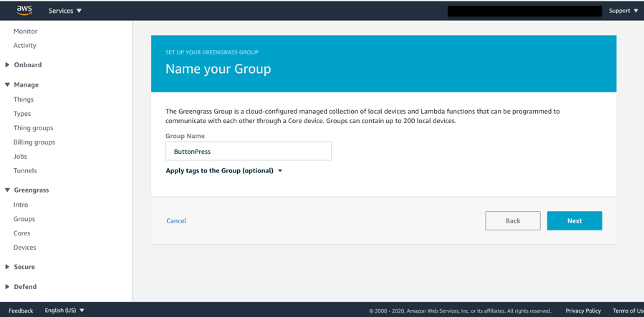Open Greengrass Intro page
Viewport: 644px width, 317px height.
21,205
